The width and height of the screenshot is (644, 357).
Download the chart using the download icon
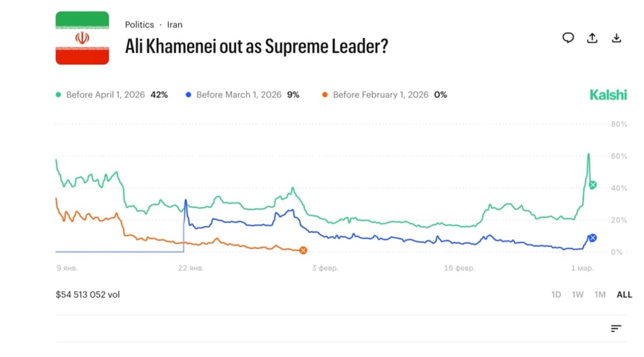point(616,38)
